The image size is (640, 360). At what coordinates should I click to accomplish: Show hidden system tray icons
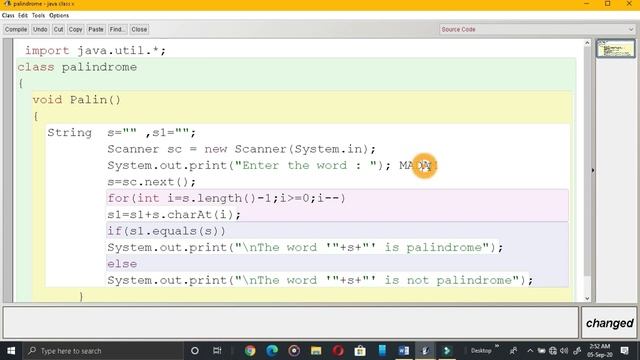[x=530, y=351]
